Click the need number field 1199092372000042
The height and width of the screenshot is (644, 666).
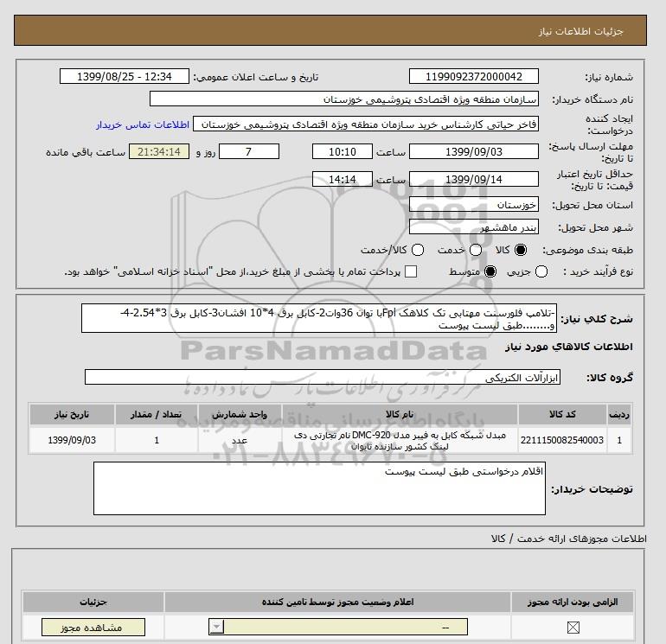(x=474, y=76)
